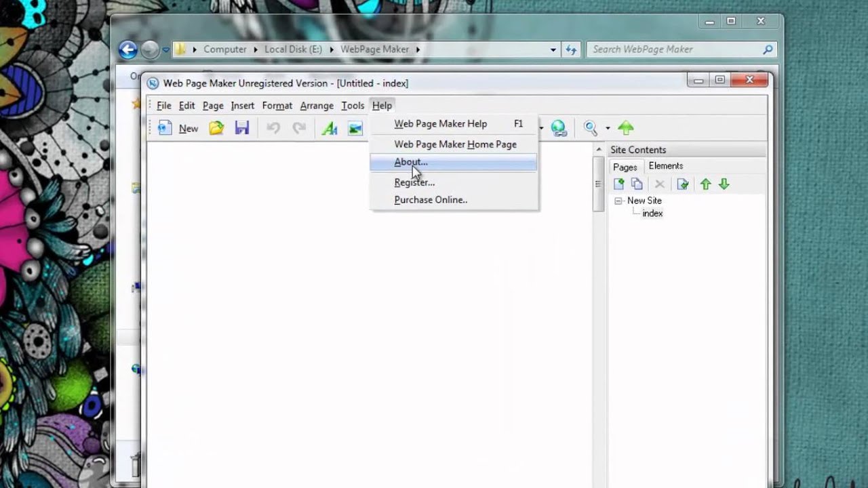Viewport: 868px width, 488px height.
Task: Move index page up with green up arrow
Action: pyautogui.click(x=705, y=184)
